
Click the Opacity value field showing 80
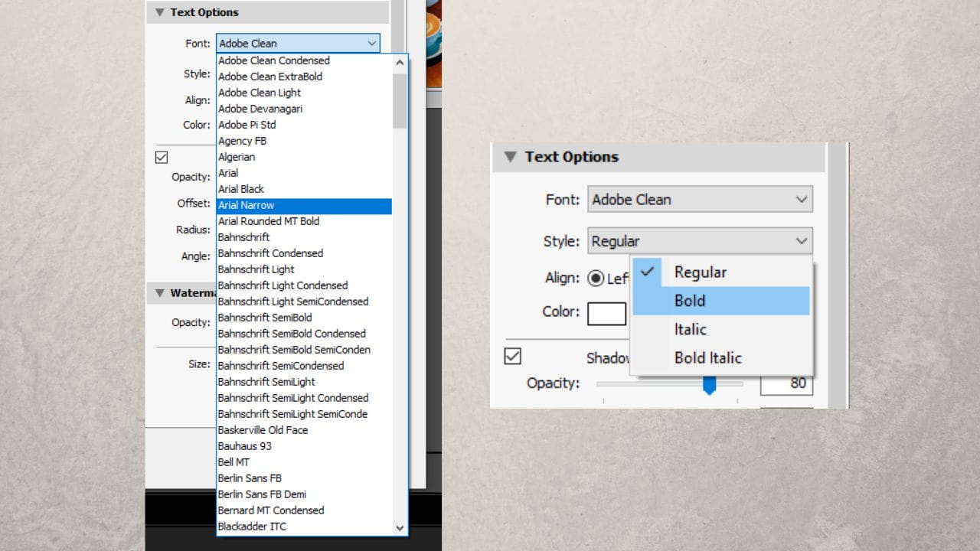786,383
